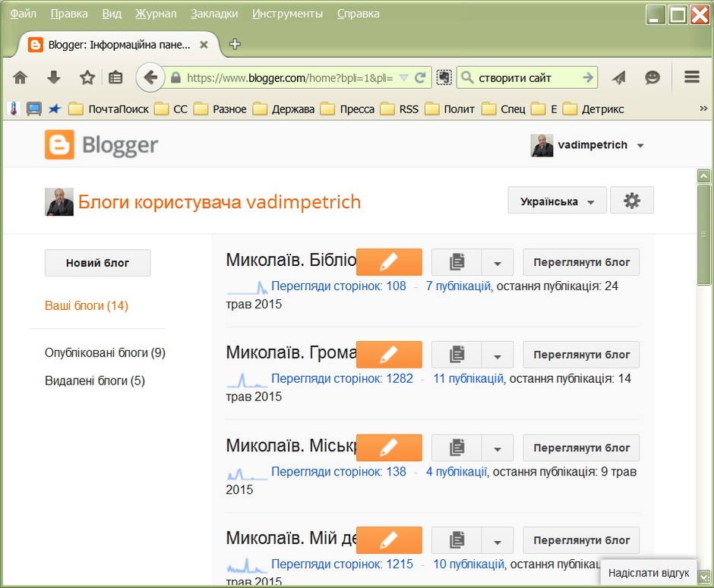714x588 pixels.
Task: Click the search field containing створити сайт
Action: coord(527,78)
